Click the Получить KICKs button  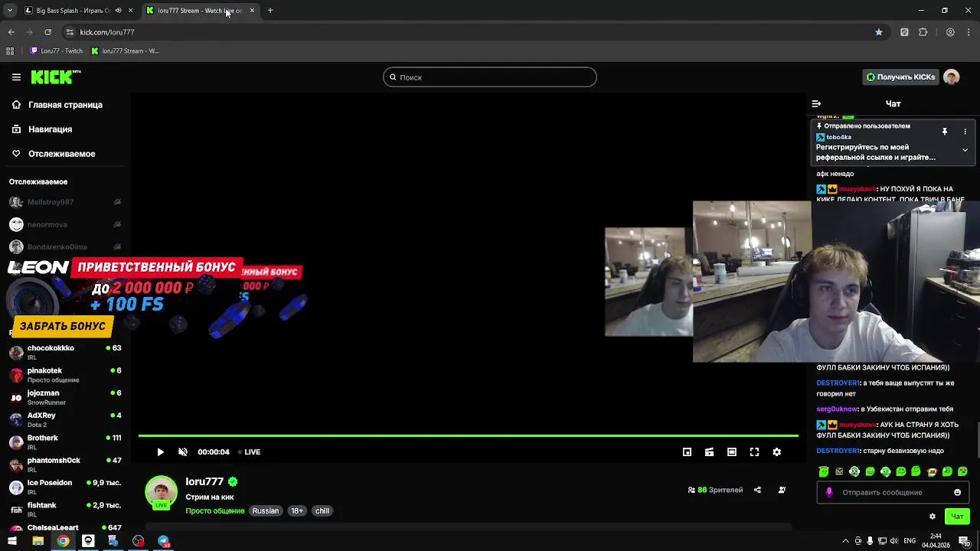click(900, 77)
